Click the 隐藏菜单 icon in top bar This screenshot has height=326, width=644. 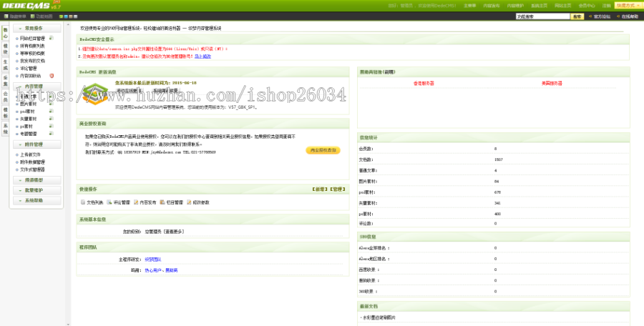(6, 16)
